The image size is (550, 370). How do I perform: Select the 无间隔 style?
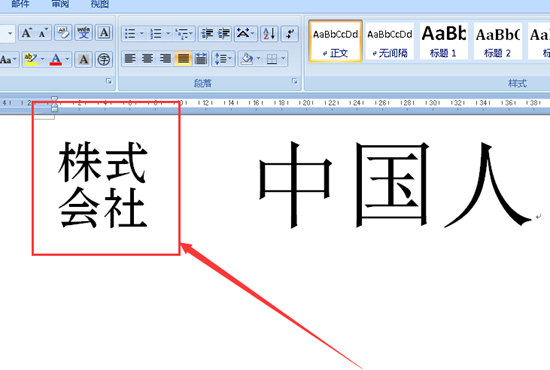(x=390, y=41)
